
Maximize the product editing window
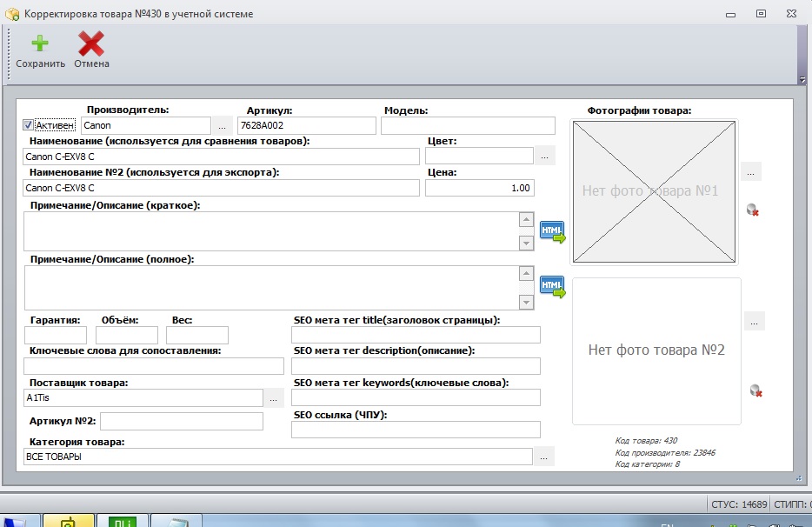coord(761,14)
